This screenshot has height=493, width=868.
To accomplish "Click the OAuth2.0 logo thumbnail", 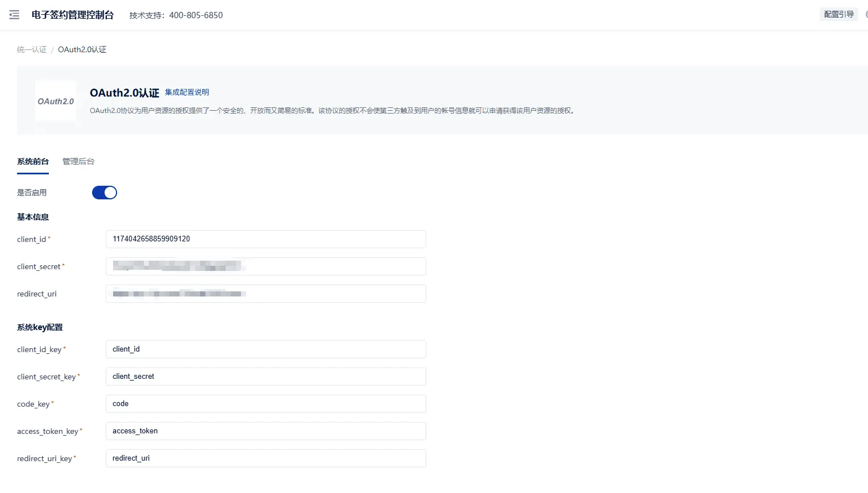I will (56, 101).
